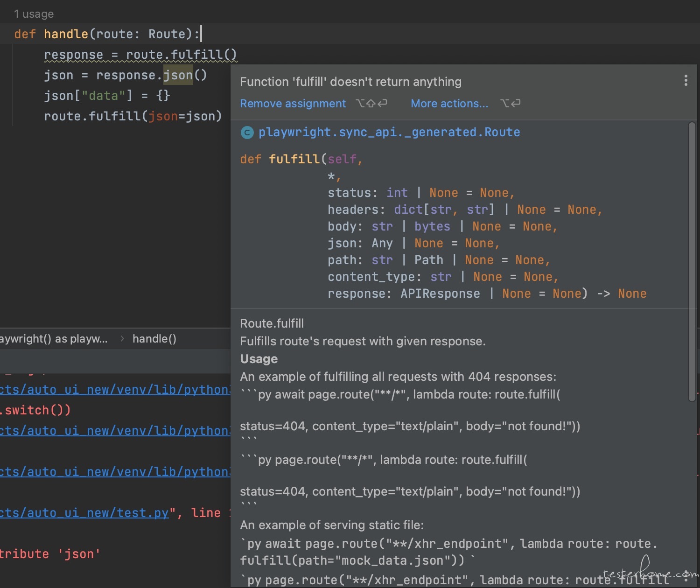Click the documentation popup vertical scrollbar
Viewport: 700px width, 588px height.
pyautogui.click(x=692, y=261)
